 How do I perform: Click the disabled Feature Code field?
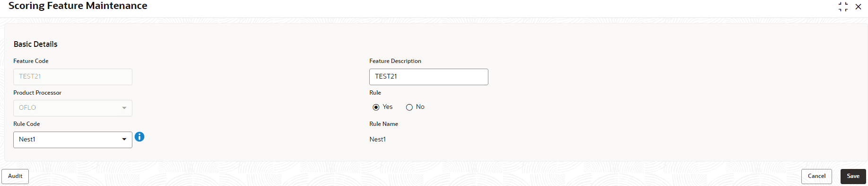click(73, 77)
